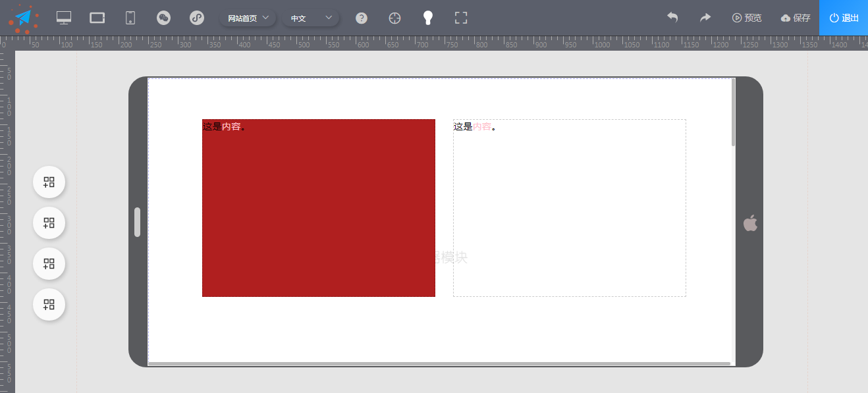868x393 pixels.
Task: Undo the last action
Action: tap(672, 18)
